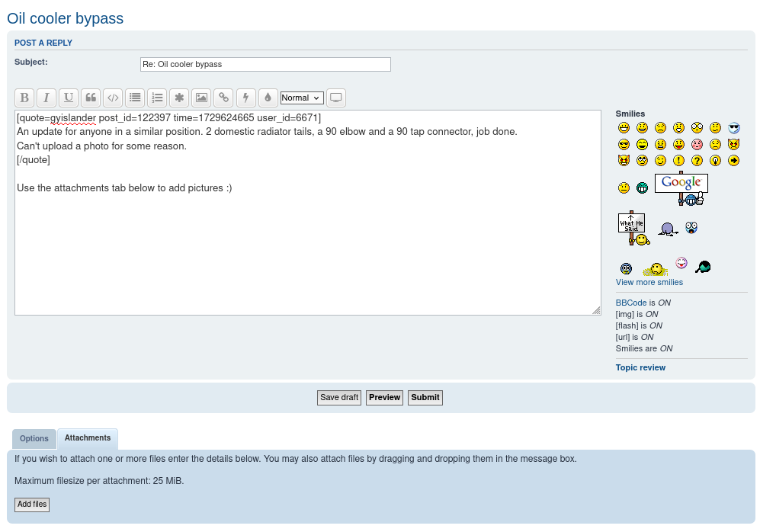Open the View more smilies link
This screenshot has width=760, height=532.
click(649, 282)
